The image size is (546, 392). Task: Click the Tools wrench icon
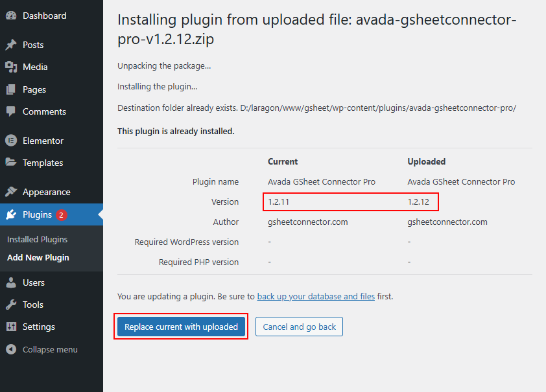click(10, 305)
